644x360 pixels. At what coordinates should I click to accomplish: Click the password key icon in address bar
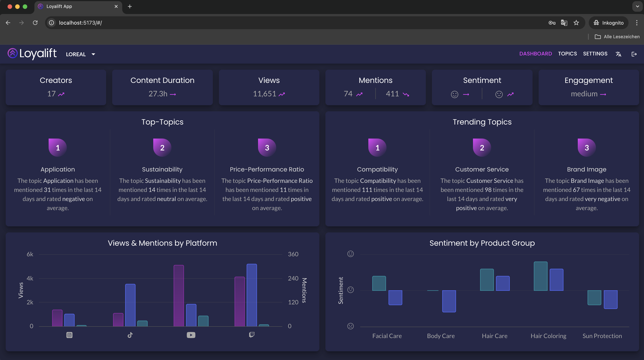(x=552, y=23)
